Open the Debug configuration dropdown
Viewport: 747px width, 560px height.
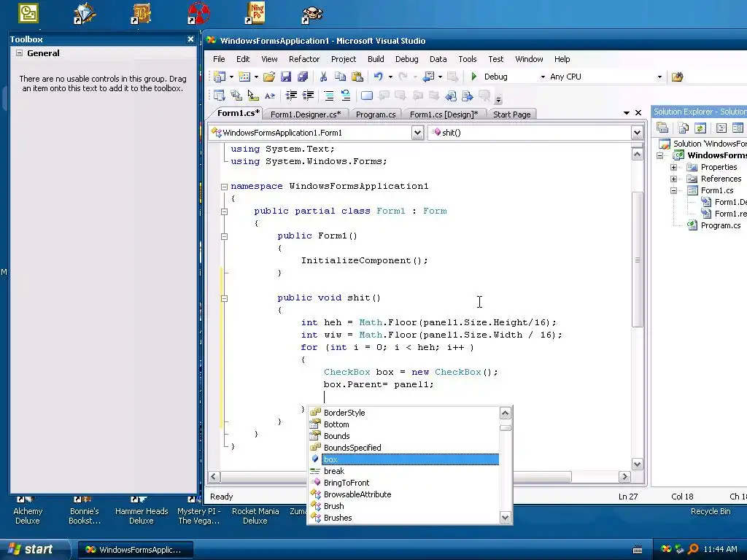click(543, 77)
